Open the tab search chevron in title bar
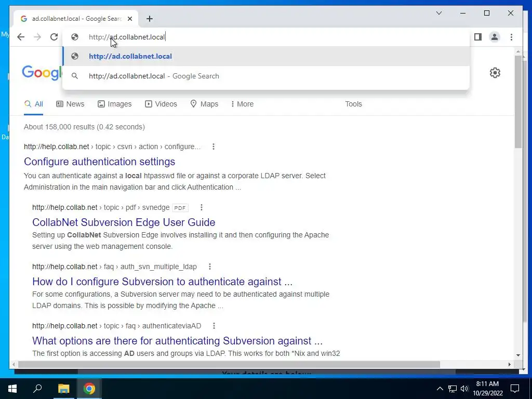 tap(438, 13)
